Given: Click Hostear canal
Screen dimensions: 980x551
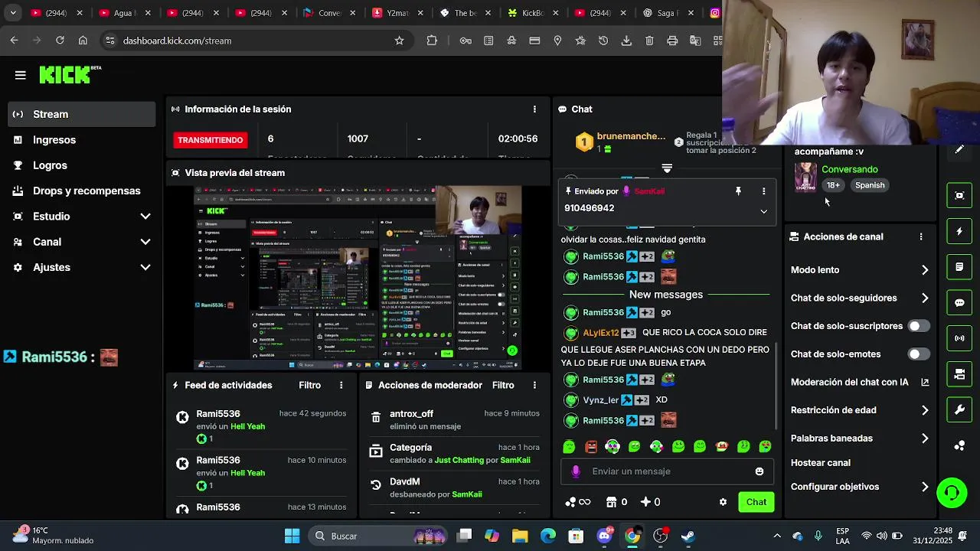Looking at the screenshot, I should [x=821, y=463].
